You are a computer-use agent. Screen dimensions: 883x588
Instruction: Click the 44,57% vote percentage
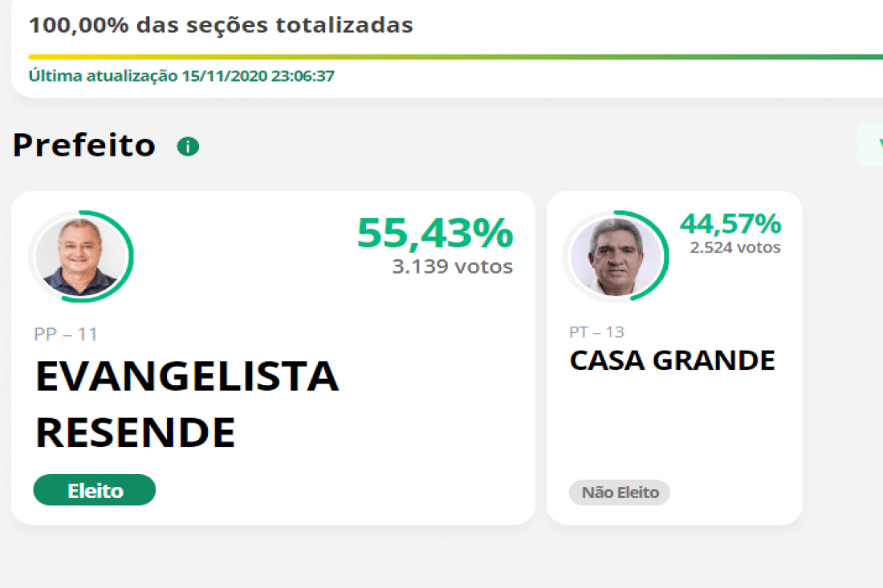point(730,223)
